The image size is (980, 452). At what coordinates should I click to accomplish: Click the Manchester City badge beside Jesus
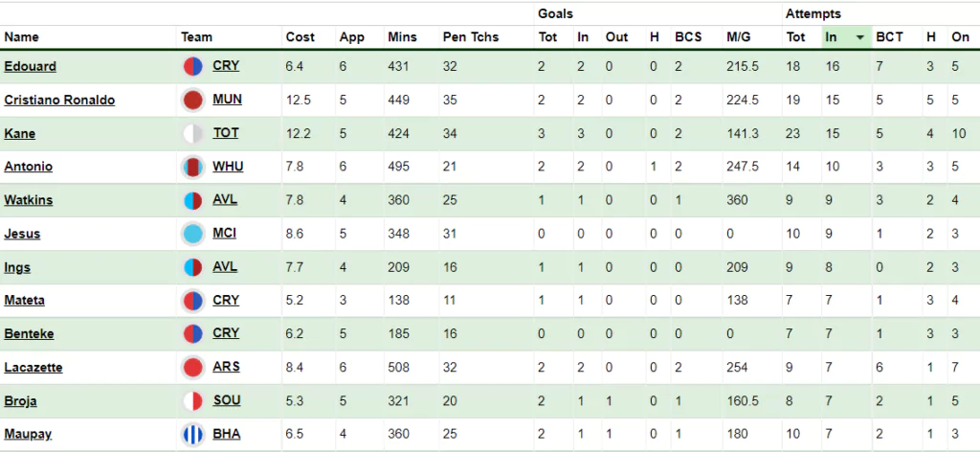pos(192,234)
